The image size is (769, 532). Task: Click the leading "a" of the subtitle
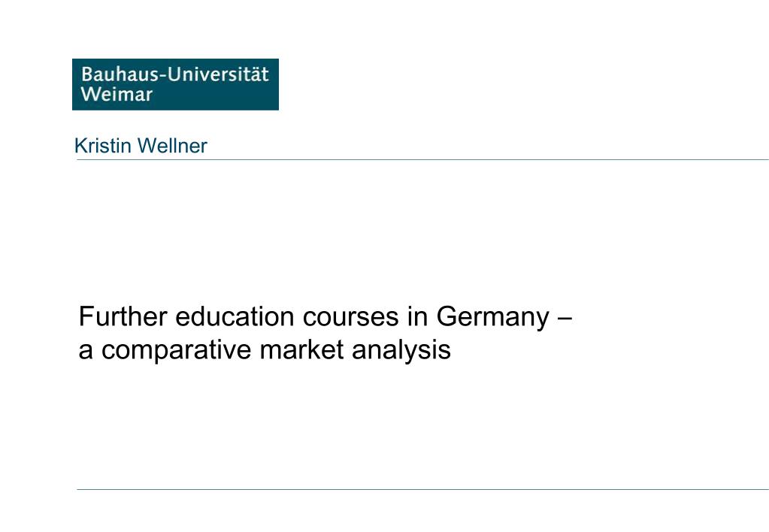86,352
